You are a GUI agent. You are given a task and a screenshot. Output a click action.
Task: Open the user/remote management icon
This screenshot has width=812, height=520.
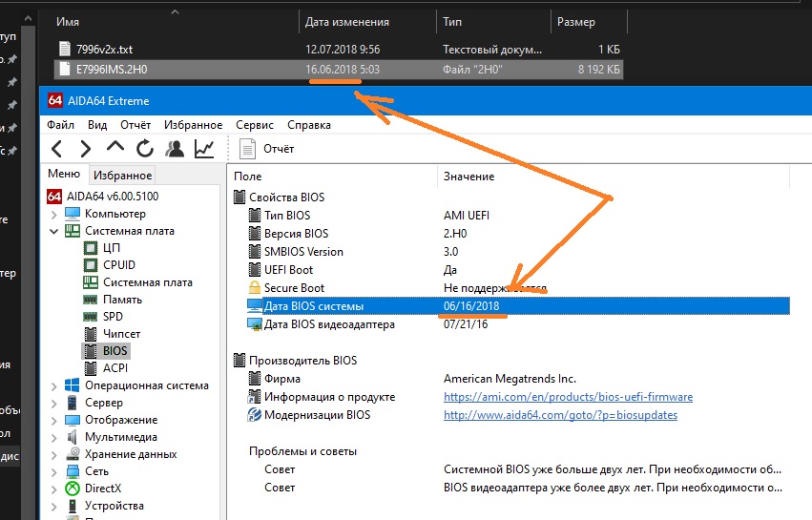(175, 149)
